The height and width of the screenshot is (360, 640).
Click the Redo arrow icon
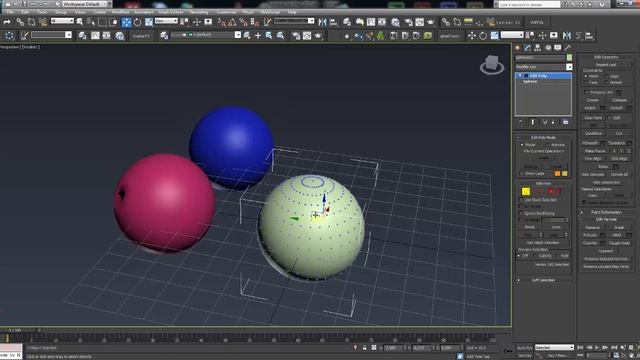pos(7,22)
